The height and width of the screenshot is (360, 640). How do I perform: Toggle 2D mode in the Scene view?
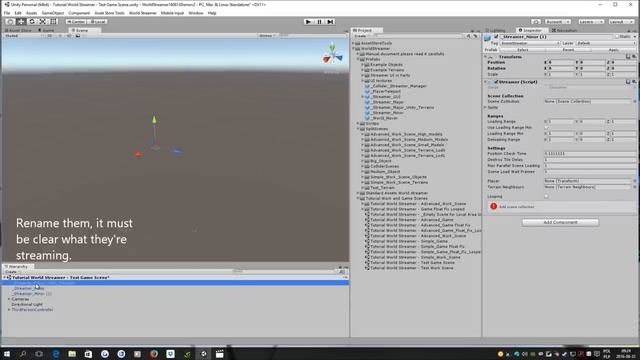[x=49, y=36]
